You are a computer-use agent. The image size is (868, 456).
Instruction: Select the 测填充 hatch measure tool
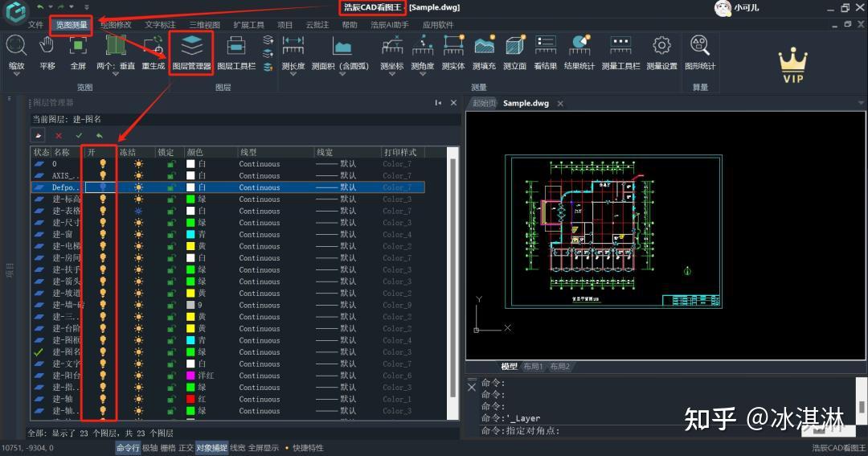click(485, 46)
